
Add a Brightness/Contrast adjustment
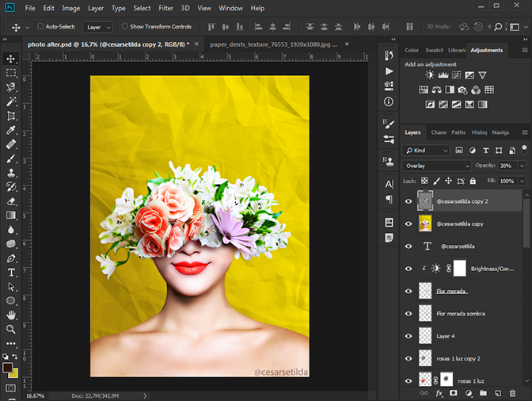coord(430,75)
